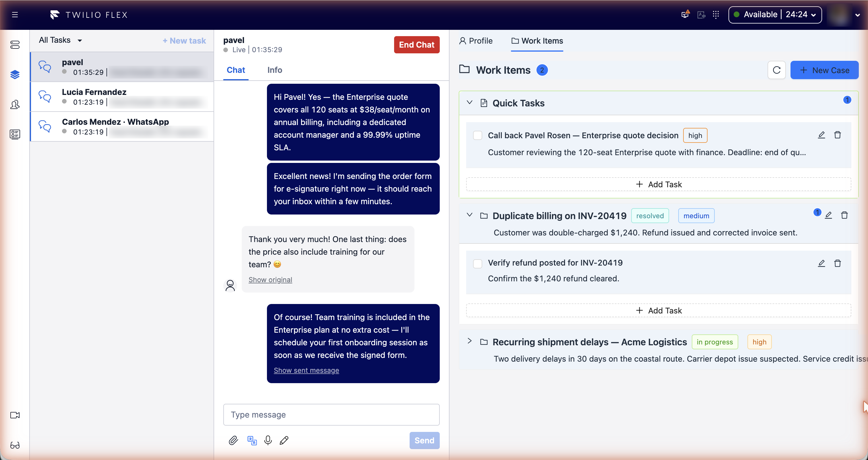Screen dimensions: 868x460
Task: Open the Available status dropdown
Action: (775, 15)
